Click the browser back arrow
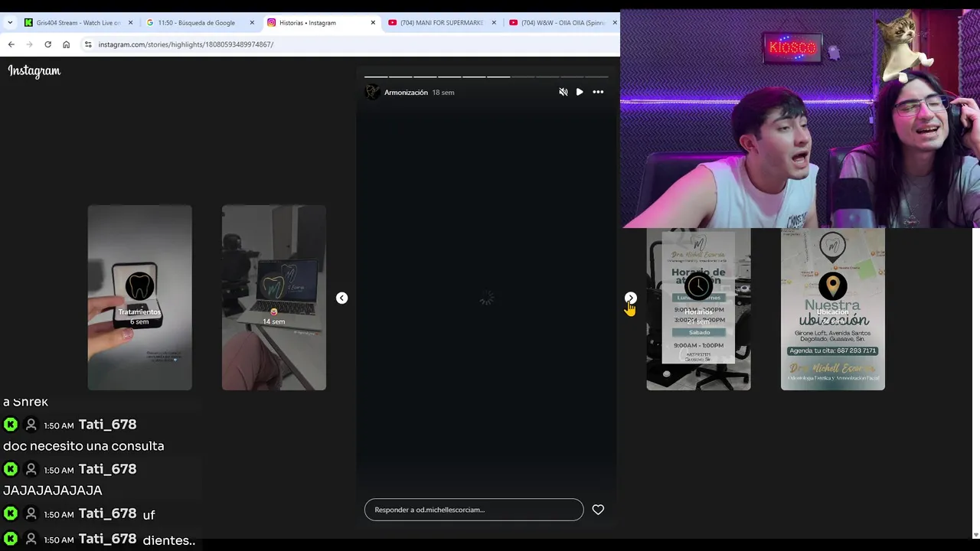The height and width of the screenshot is (551, 980). point(11,44)
